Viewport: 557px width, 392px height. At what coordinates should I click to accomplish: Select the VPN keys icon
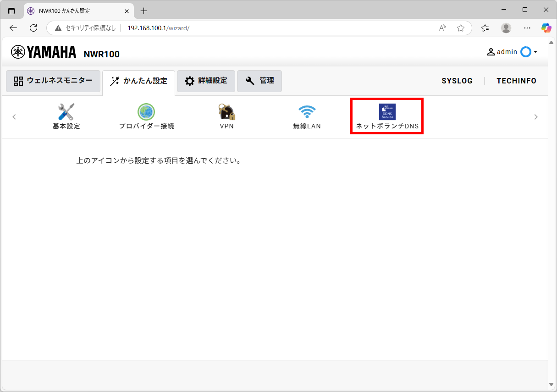[x=226, y=112]
